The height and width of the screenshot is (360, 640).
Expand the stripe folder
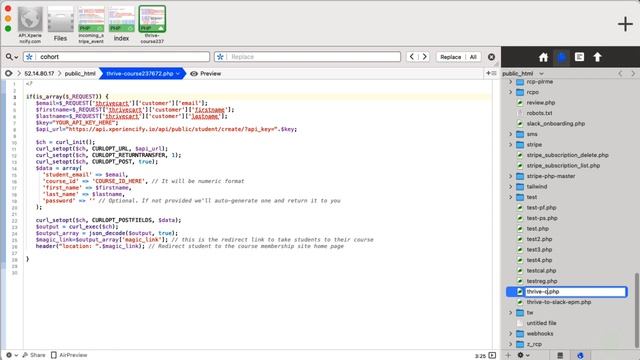[x=510, y=144]
